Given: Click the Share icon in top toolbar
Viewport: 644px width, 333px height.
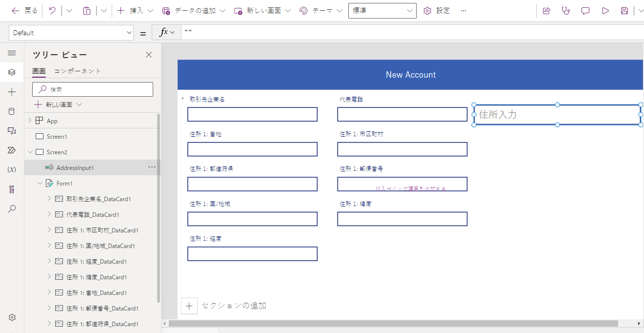Looking at the screenshot, I should tap(546, 11).
